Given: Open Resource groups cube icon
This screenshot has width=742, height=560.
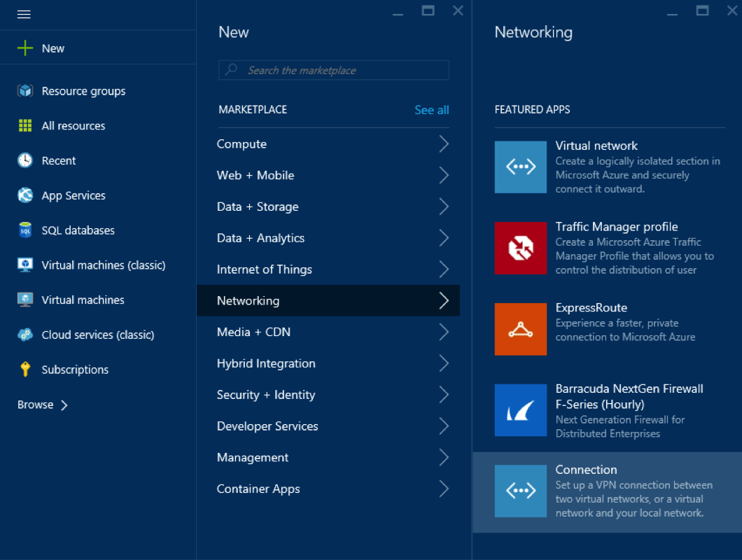Looking at the screenshot, I should [x=25, y=90].
